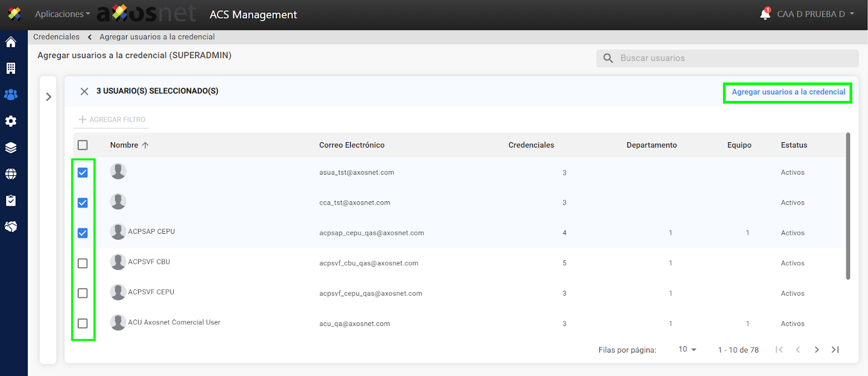
Task: Open the building icon in sidebar
Action: coord(11,68)
